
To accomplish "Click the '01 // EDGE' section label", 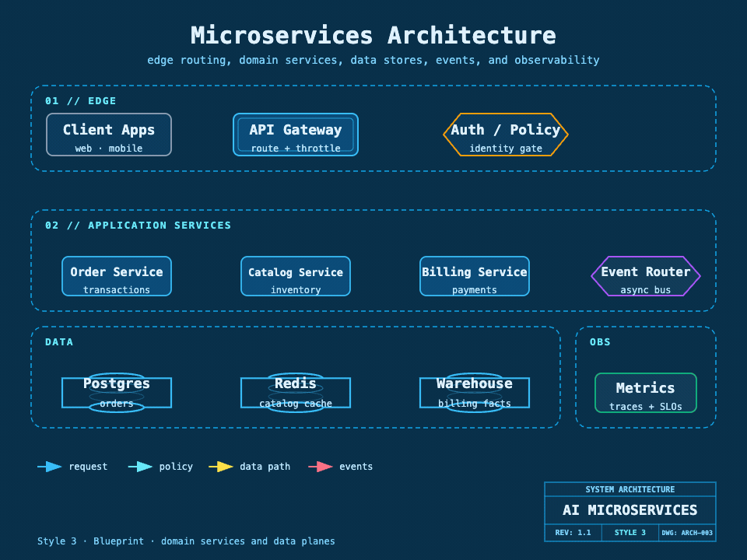I will point(80,101).
